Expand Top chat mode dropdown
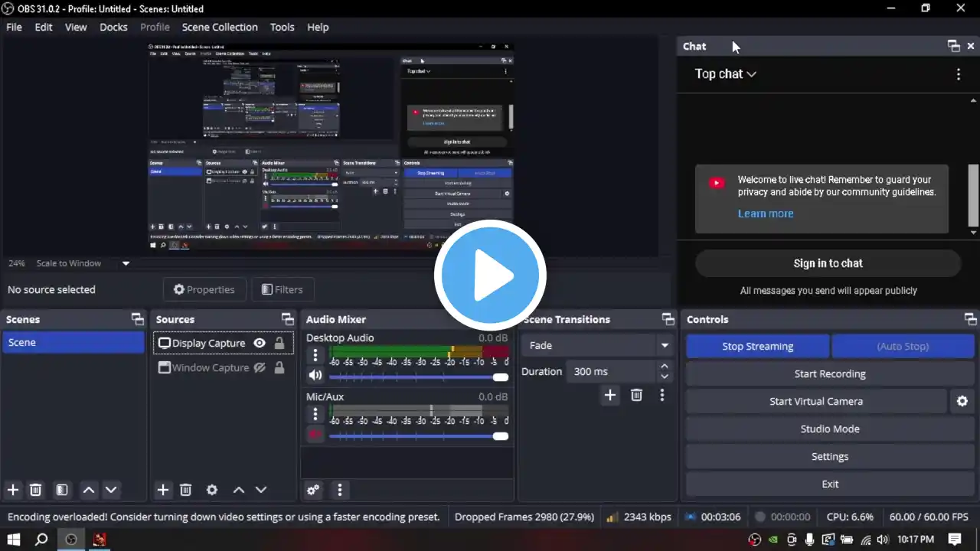980x551 pixels. click(x=725, y=74)
